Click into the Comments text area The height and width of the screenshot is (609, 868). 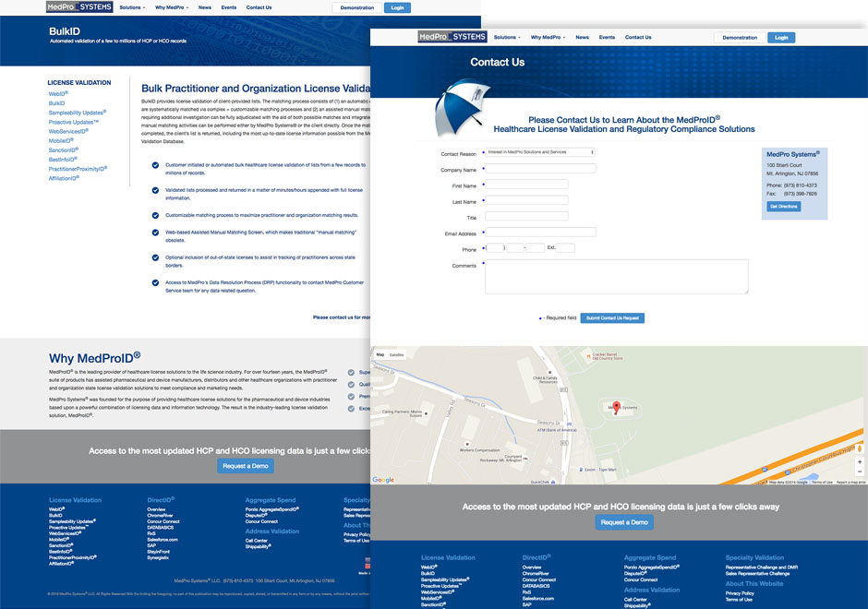click(x=617, y=277)
